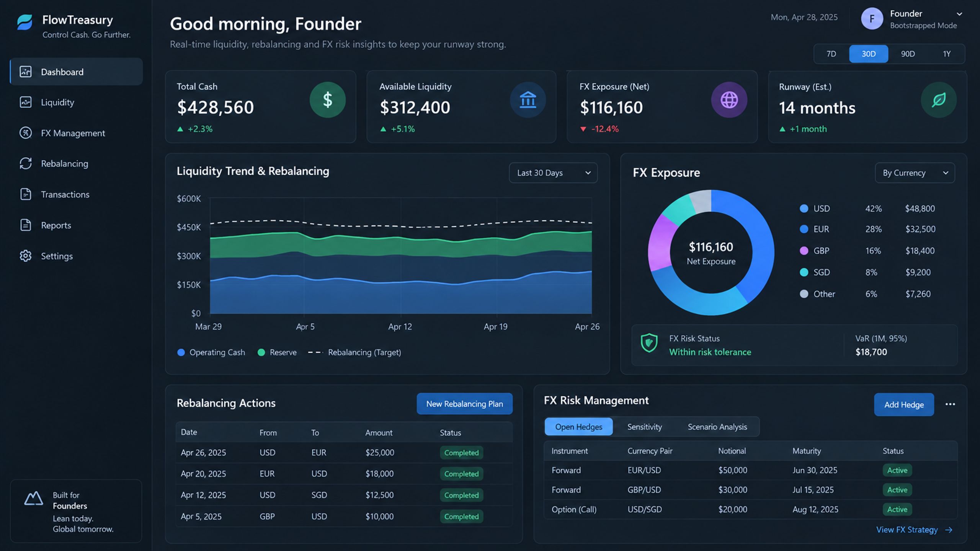This screenshot has height=551, width=980.
Task: Open Liquidity from the sidebar icon
Action: pyautogui.click(x=26, y=102)
